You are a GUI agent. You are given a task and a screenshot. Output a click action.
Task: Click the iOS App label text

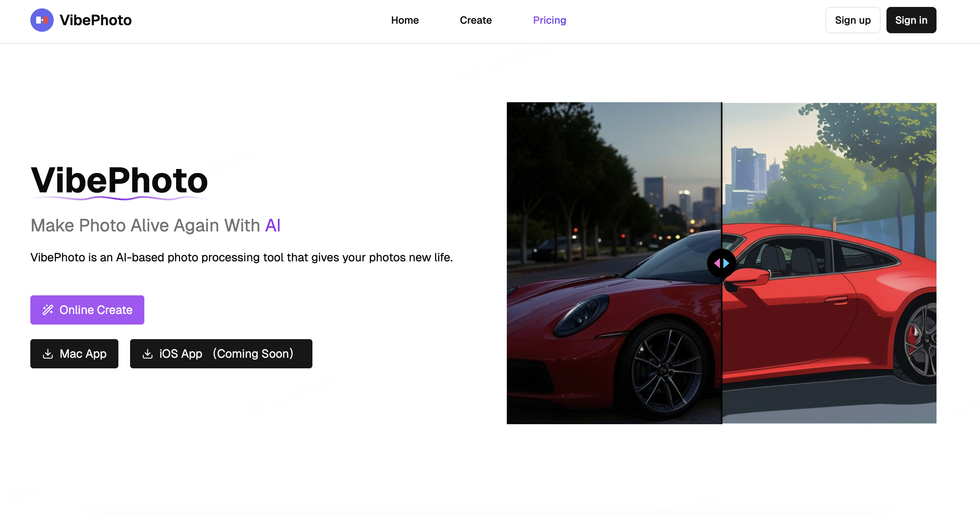coord(181,354)
